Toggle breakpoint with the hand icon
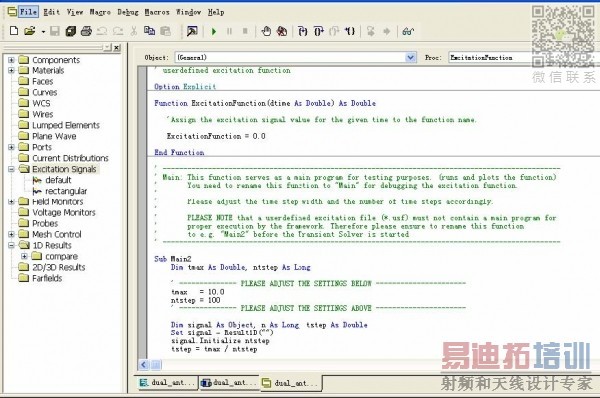 pyautogui.click(x=266, y=31)
